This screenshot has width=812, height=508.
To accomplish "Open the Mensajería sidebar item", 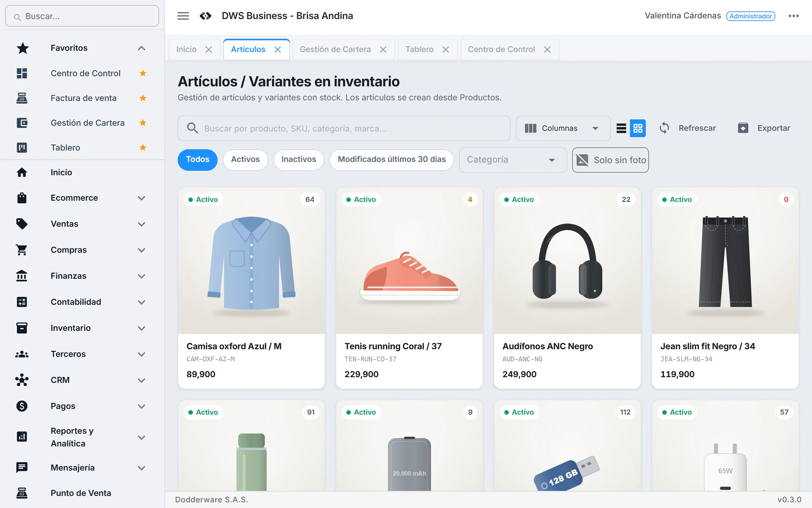I will [82, 468].
